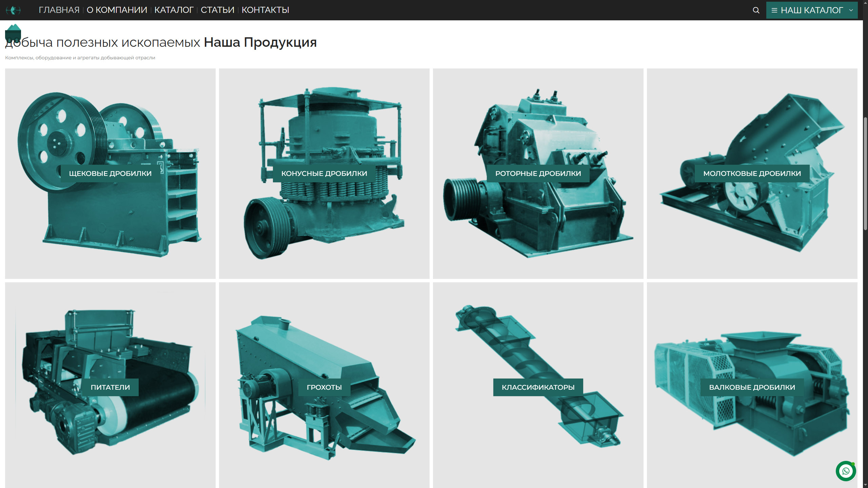Click hamburger icon in Наш Каталог button
868x488 pixels.
774,11
